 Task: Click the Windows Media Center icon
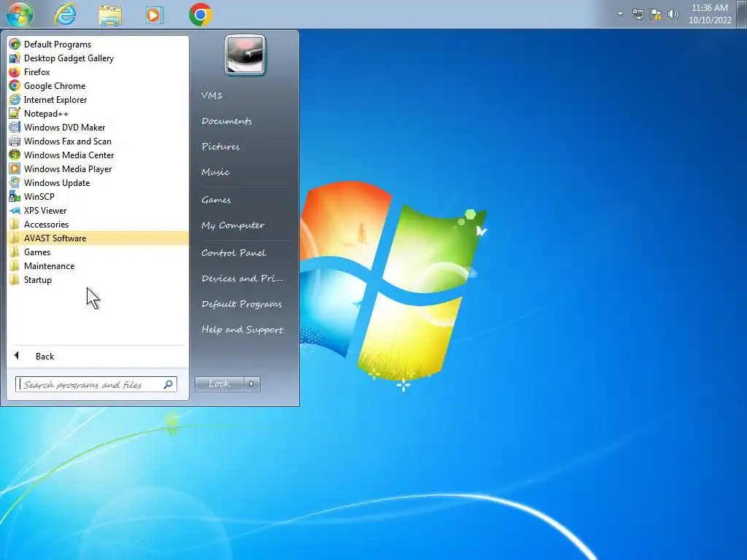[15, 155]
